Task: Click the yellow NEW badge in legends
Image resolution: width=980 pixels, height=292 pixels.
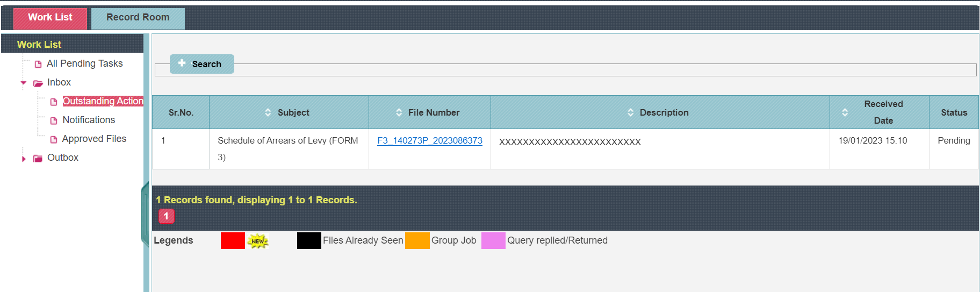Action: pyautogui.click(x=258, y=241)
